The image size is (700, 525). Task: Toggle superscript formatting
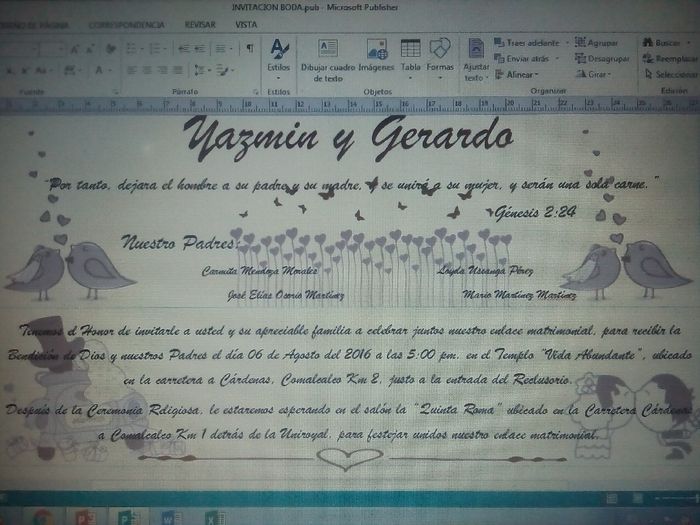tap(25, 71)
